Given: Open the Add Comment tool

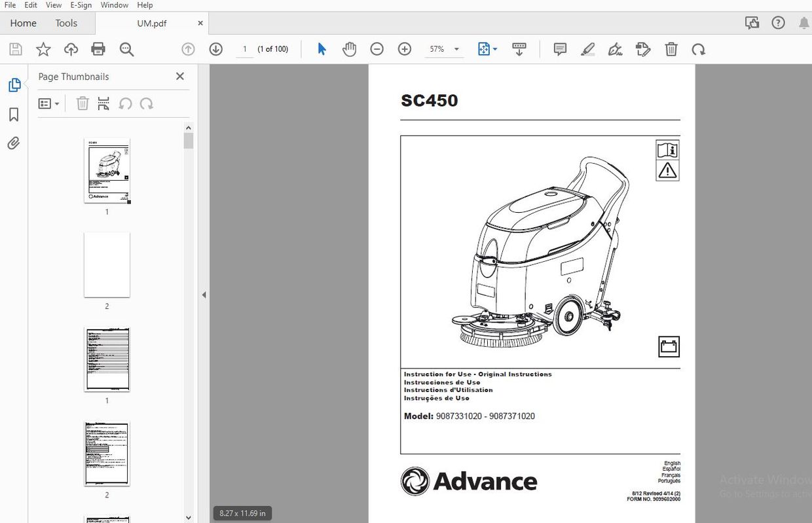Looking at the screenshot, I should [x=559, y=48].
